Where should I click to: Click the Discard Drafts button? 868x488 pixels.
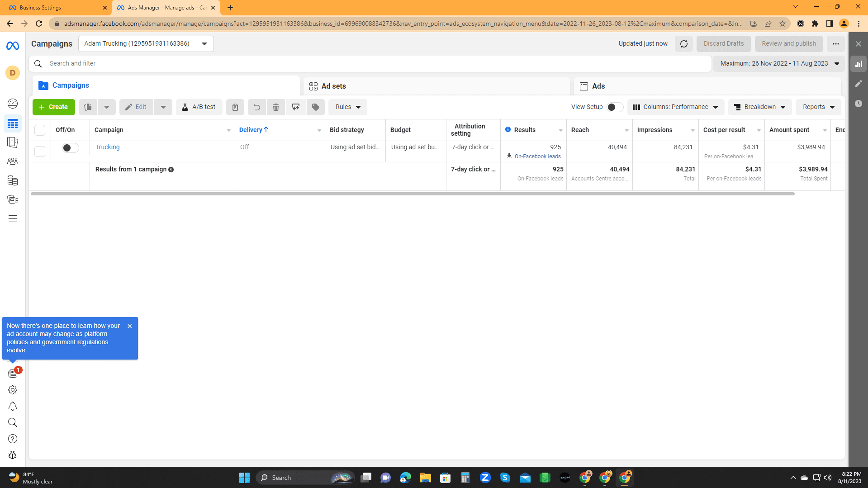pos(724,44)
